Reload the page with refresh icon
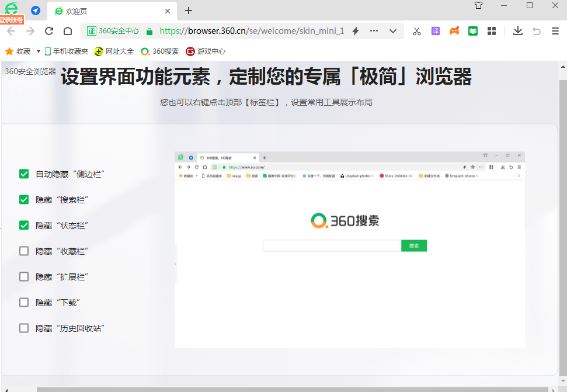Screen dimensions: 567x392 pyautogui.click(x=49, y=31)
